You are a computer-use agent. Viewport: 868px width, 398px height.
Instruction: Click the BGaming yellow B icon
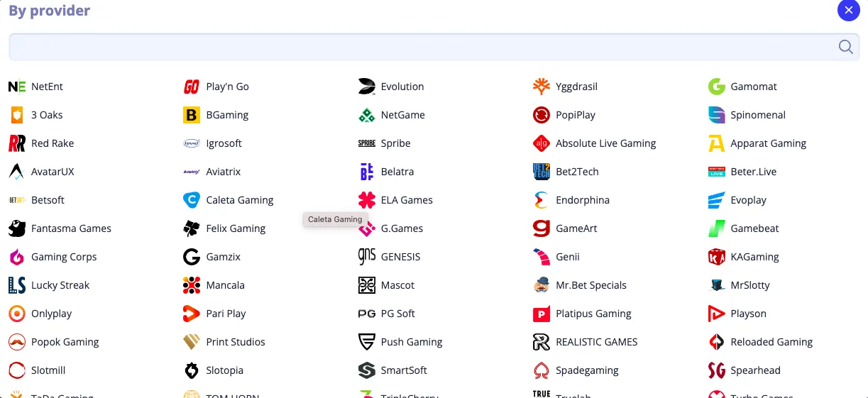(x=192, y=115)
